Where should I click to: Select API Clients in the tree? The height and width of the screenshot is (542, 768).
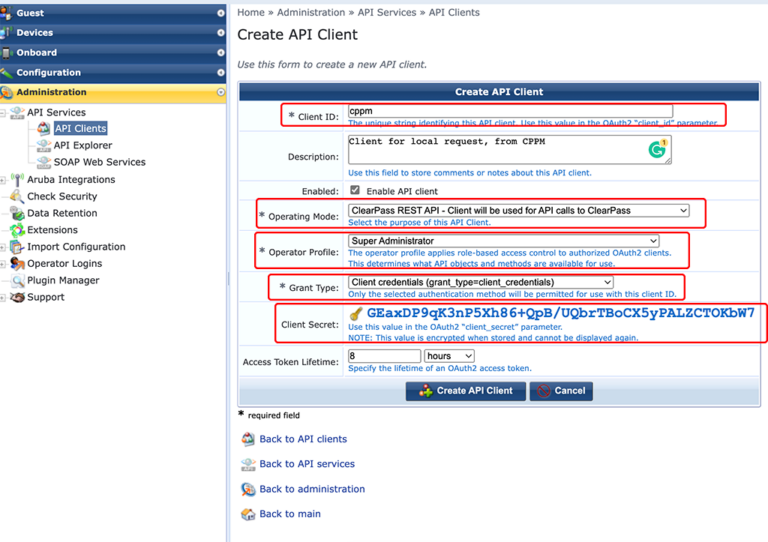pos(80,128)
